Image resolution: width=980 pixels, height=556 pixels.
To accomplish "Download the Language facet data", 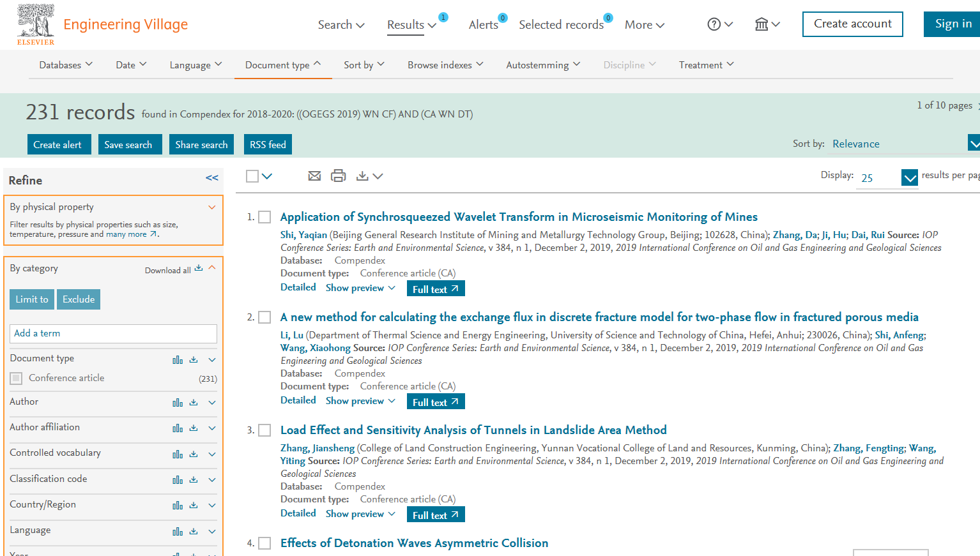I will (x=194, y=532).
